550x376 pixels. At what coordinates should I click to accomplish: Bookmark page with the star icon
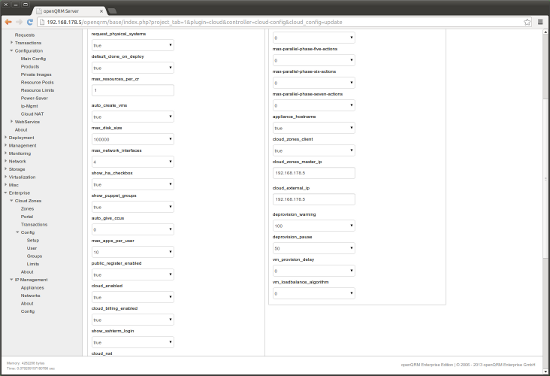(x=527, y=22)
